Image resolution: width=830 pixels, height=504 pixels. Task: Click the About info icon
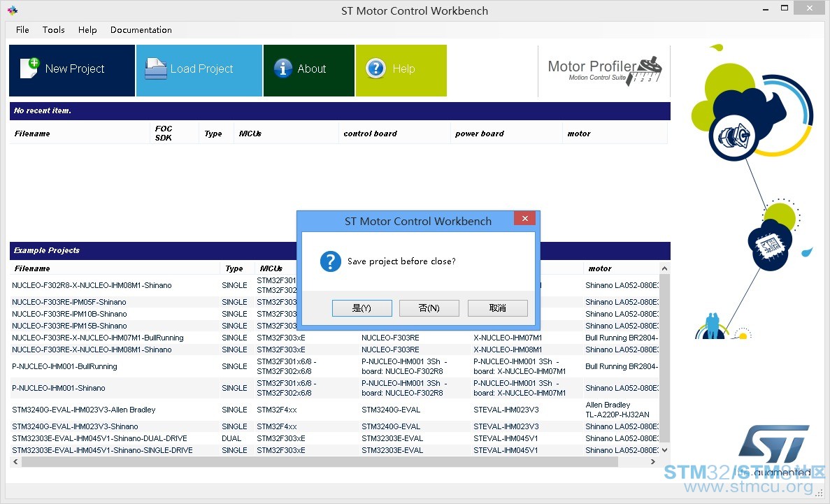click(x=283, y=69)
